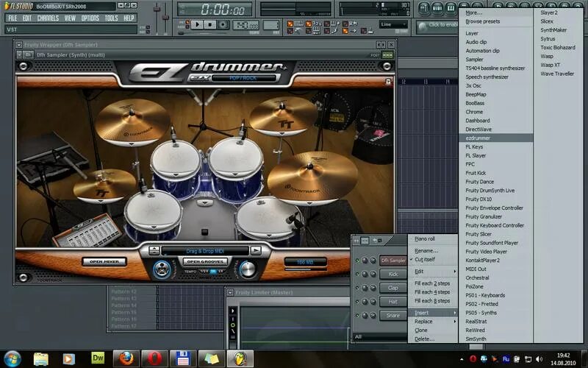Insert the Toxic Biohazard synth
Image resolution: width=588 pixels, height=368 pixels.
[x=558, y=47]
